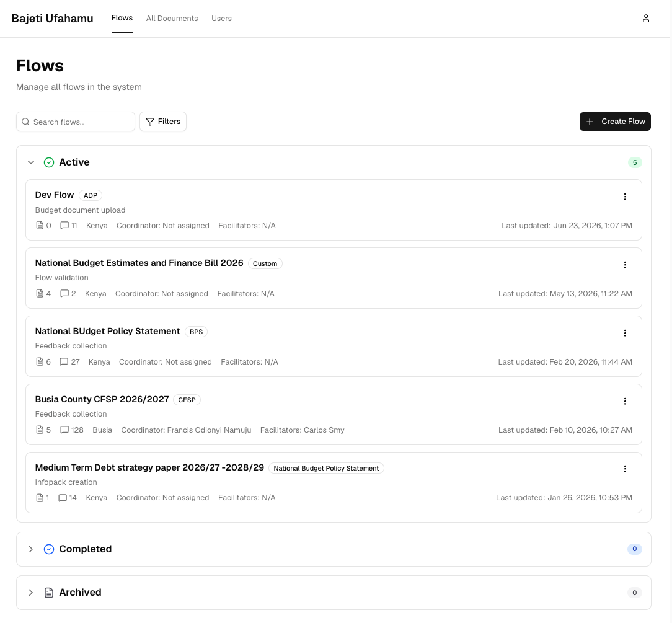Click the Flows page heading
This screenshot has width=672, height=623.
(x=40, y=66)
